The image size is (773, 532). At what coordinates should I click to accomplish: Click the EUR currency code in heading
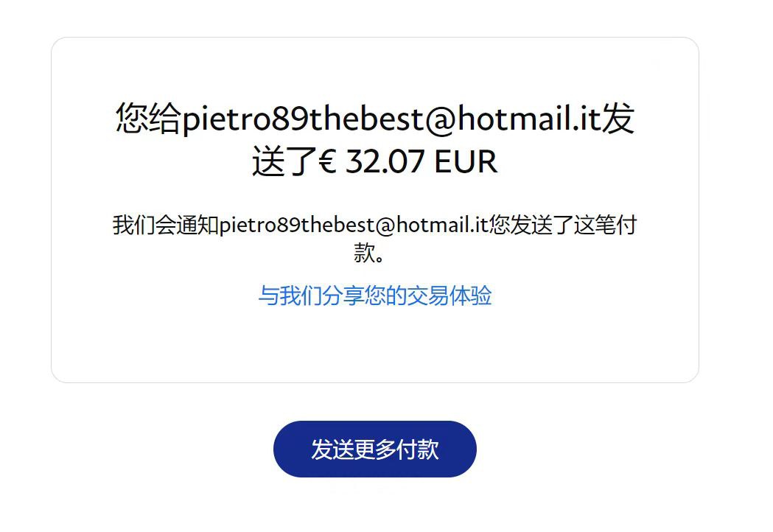pos(466,161)
